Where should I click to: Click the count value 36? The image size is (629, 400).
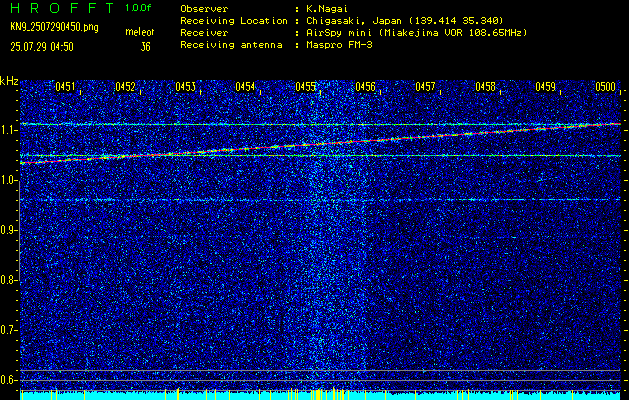click(145, 47)
